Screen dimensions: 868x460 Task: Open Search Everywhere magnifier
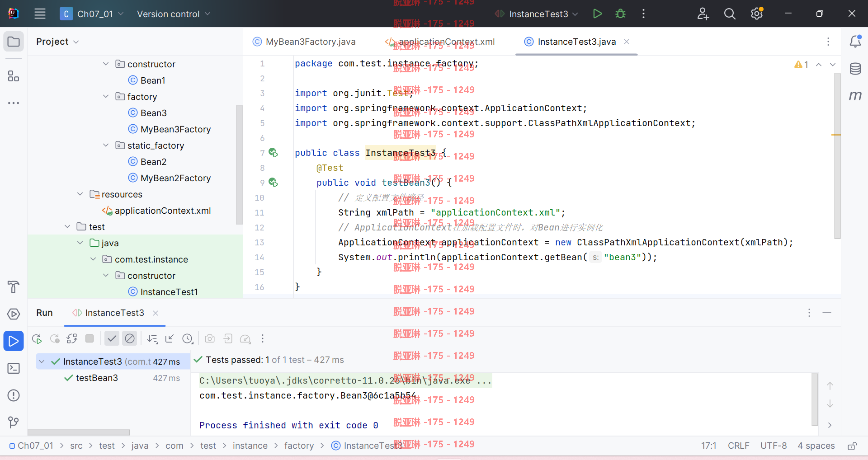coord(730,14)
